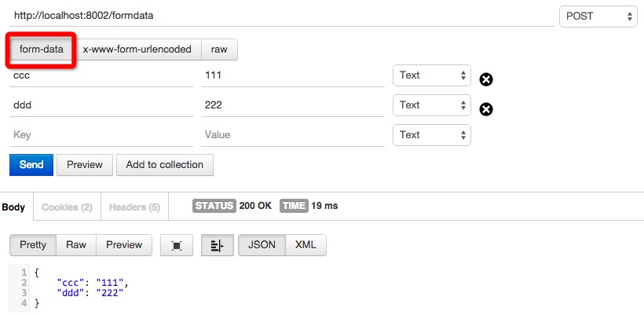Set response format to XML
This screenshot has width=644, height=315.
click(x=306, y=245)
